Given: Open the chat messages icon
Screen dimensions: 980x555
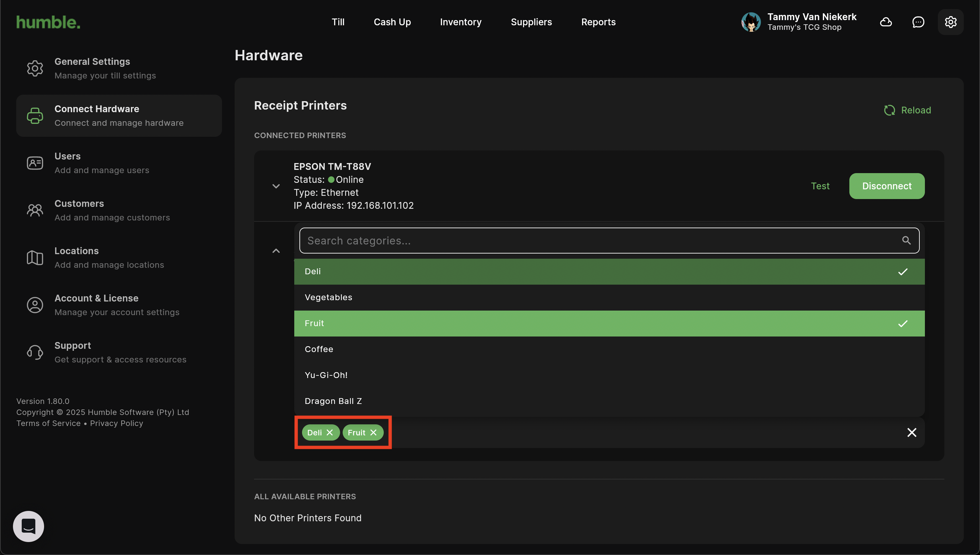Looking at the screenshot, I should (918, 22).
